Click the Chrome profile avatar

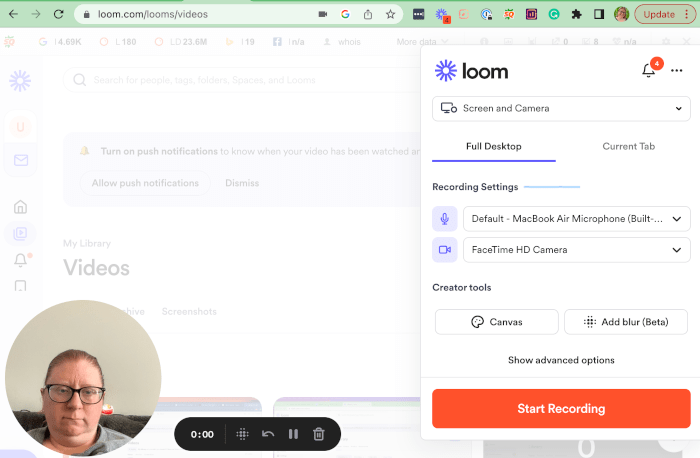(621, 14)
